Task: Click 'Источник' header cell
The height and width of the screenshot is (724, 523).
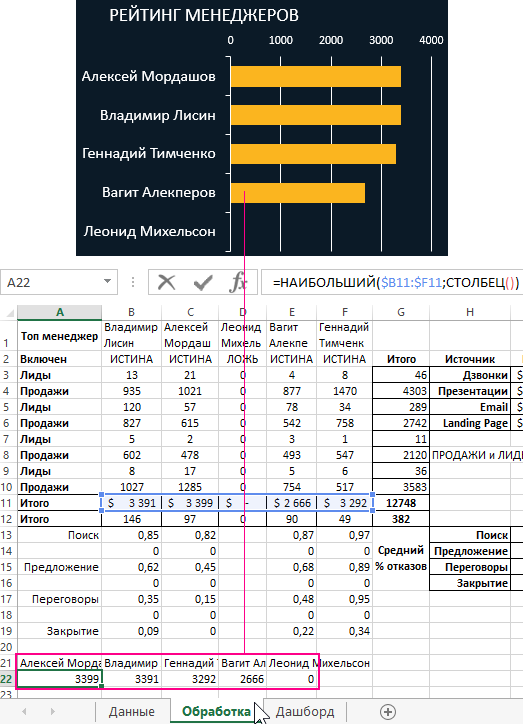Action: click(x=470, y=359)
